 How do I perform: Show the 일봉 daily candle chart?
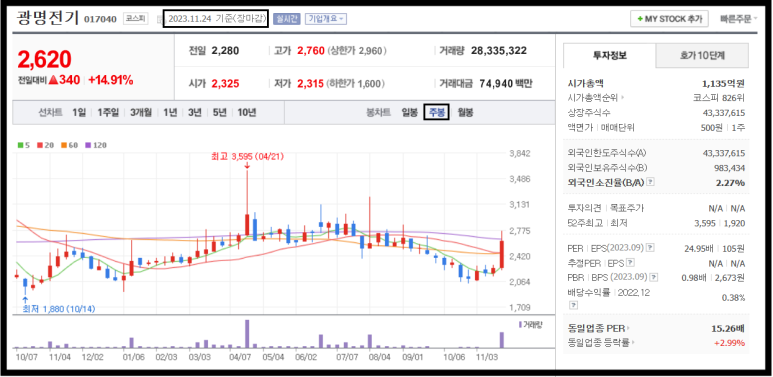click(x=410, y=112)
